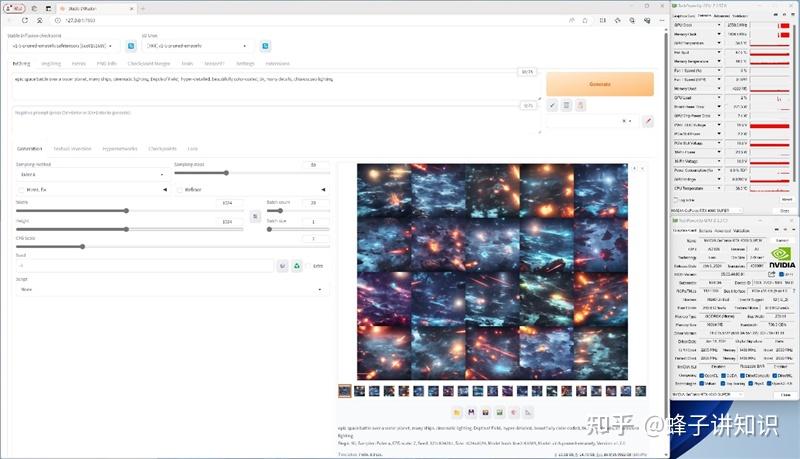Save the image with the floppy icon
Viewport: 800px width, 459px height.
point(471,412)
